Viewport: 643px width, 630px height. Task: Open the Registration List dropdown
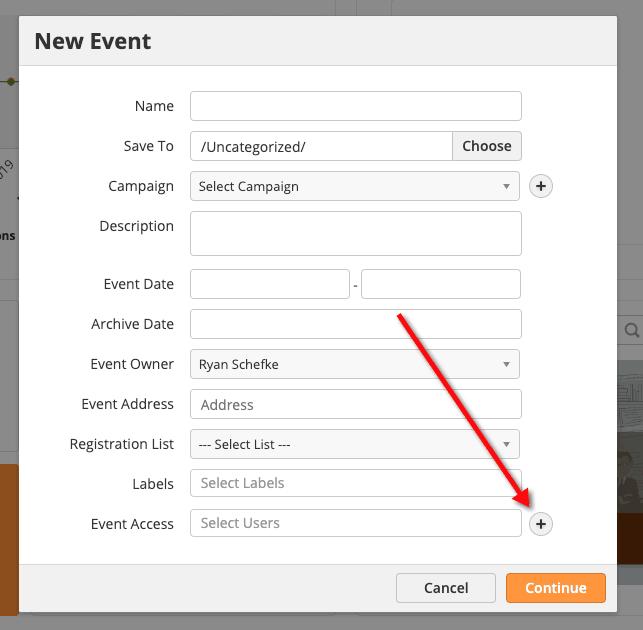pyautogui.click(x=355, y=444)
